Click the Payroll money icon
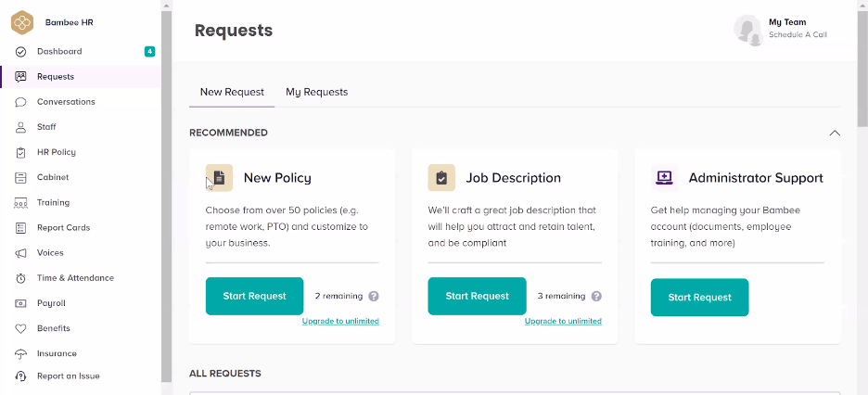Screen dimensions: 868x395 tap(20, 303)
